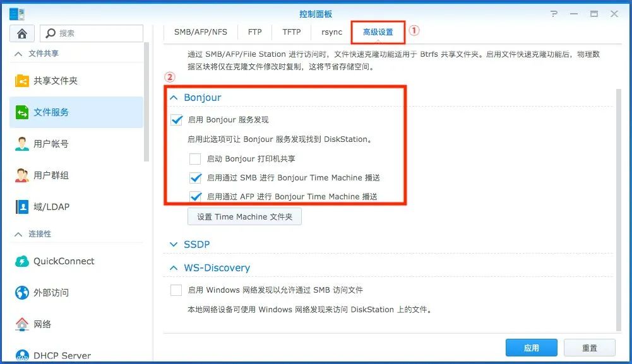632x364 pixels.
Task: Collapse the 文件共享 sidebar group
Action: coord(18,54)
